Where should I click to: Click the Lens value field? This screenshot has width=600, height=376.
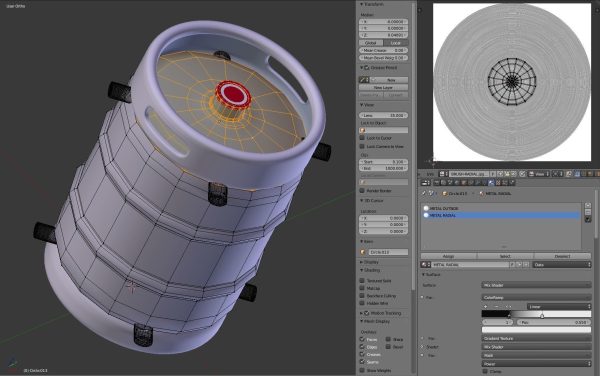383,115
